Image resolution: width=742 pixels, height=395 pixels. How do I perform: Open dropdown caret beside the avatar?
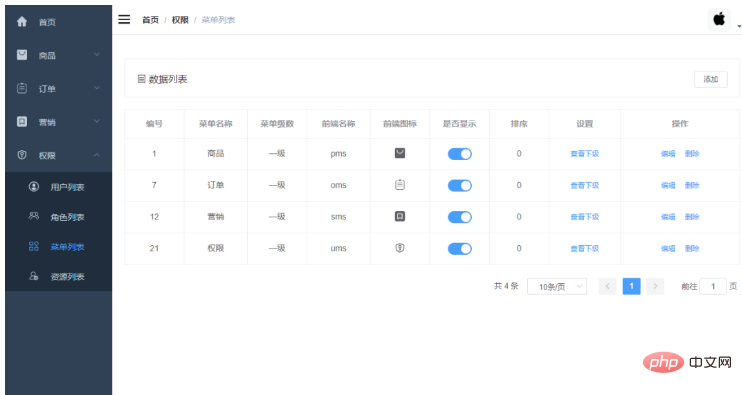tap(739, 27)
